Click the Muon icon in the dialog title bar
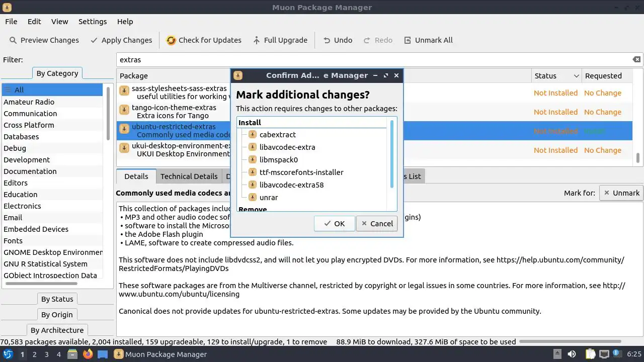The width and height of the screenshot is (644, 362). pyautogui.click(x=238, y=75)
